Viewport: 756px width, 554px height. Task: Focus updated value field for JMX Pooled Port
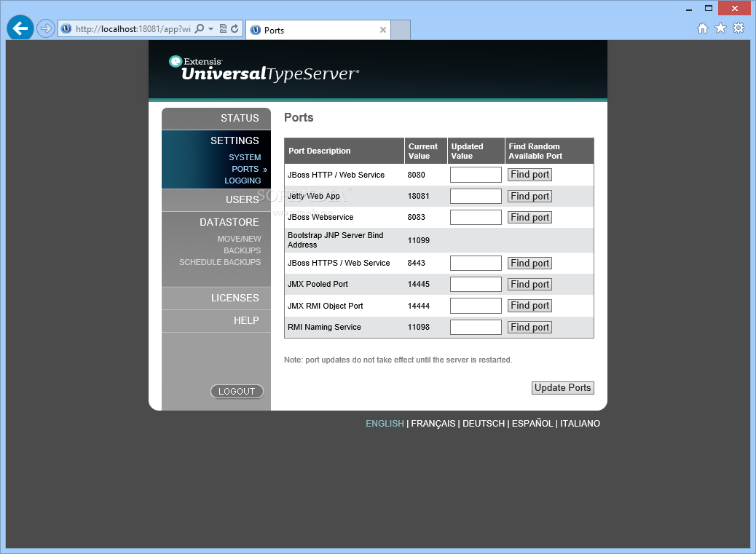(x=476, y=284)
